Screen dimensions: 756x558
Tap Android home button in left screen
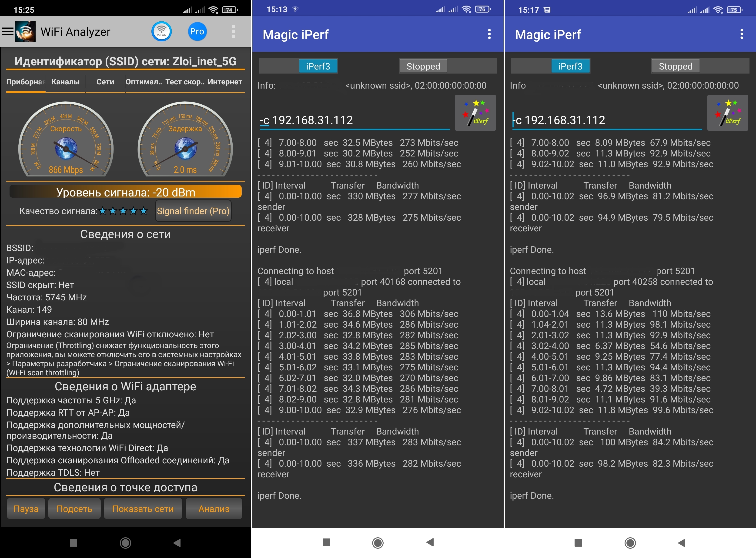coord(125,543)
